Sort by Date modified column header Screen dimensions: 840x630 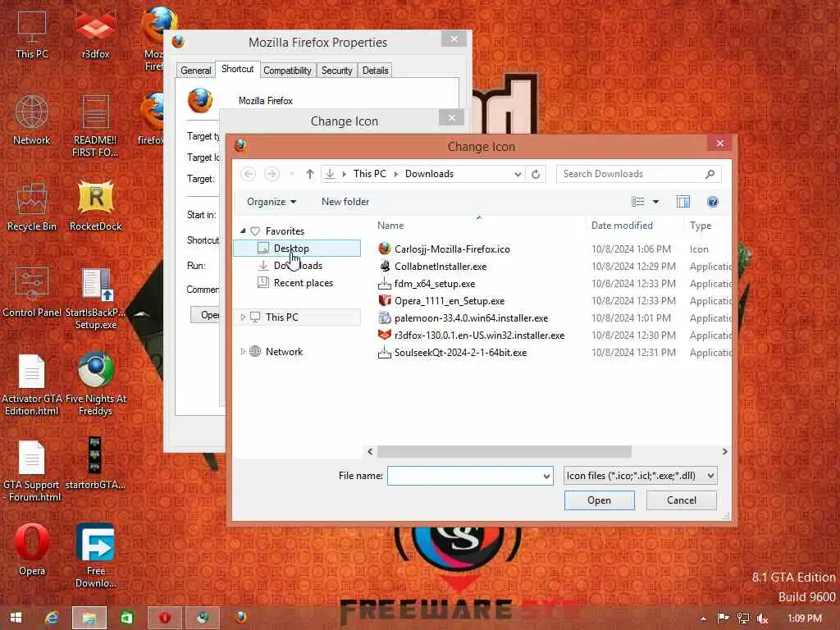[x=622, y=226]
